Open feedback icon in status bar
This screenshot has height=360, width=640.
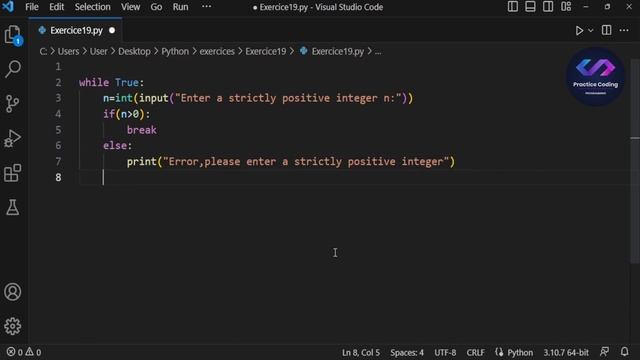click(604, 352)
